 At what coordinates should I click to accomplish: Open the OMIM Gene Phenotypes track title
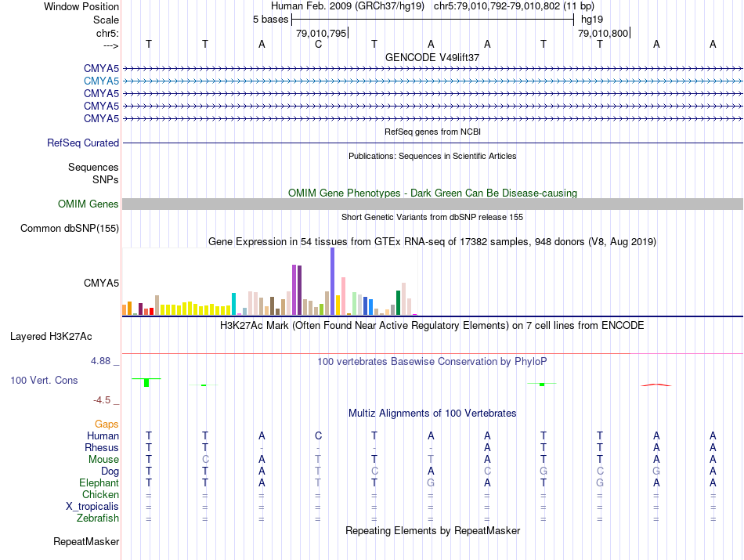click(x=432, y=193)
